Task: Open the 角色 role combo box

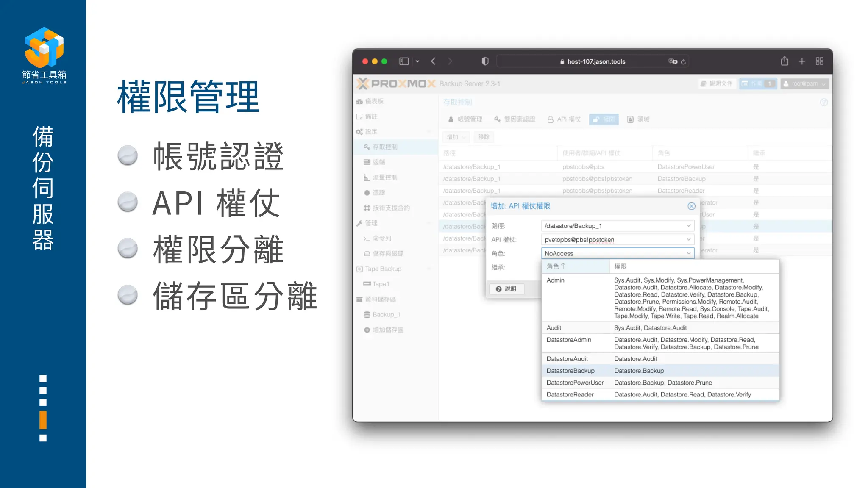Action: coord(618,253)
